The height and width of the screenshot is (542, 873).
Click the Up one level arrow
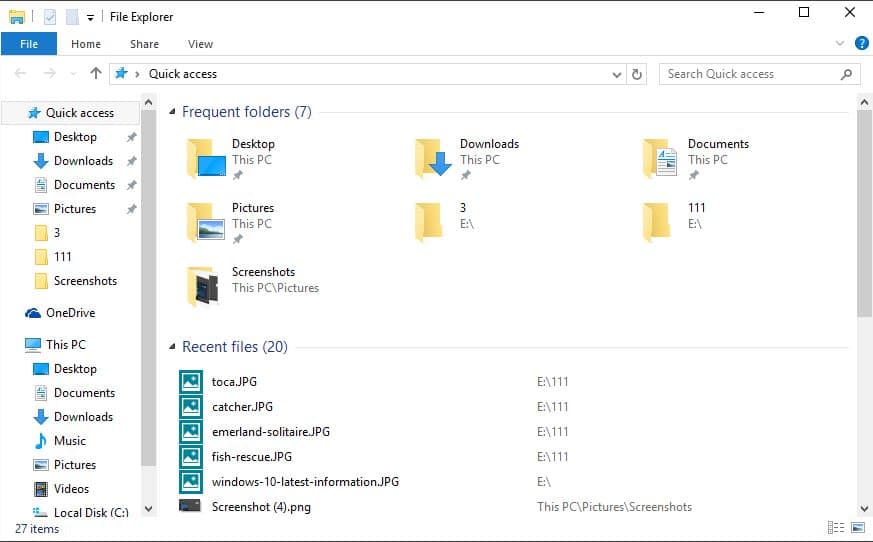96,73
